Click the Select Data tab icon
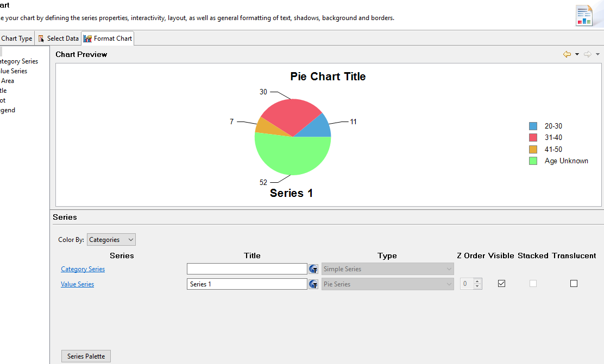 coord(41,39)
